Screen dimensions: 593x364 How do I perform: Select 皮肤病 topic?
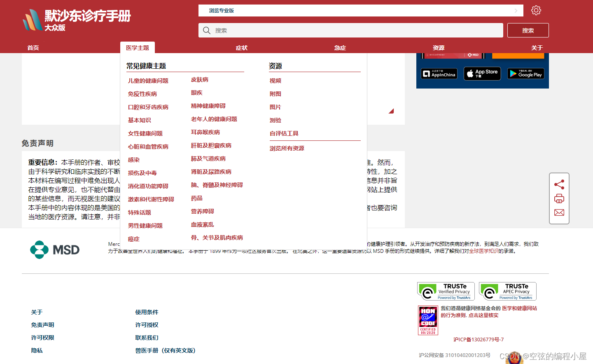[x=200, y=79]
